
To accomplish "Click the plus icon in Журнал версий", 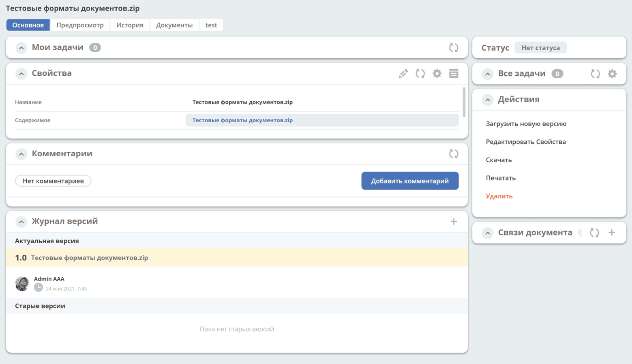I will coord(454,221).
